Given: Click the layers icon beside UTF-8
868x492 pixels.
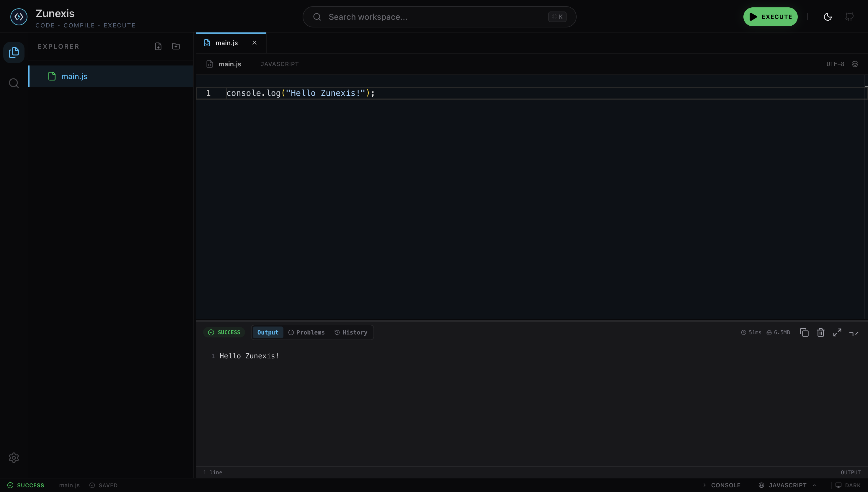Looking at the screenshot, I should 855,64.
